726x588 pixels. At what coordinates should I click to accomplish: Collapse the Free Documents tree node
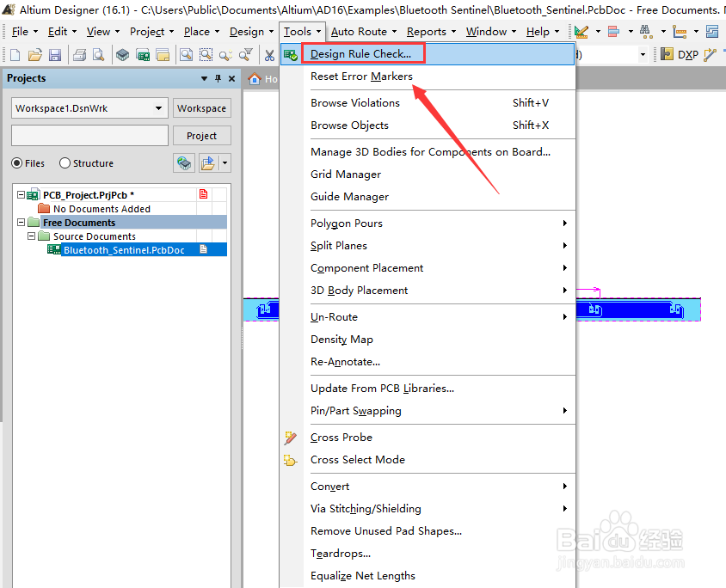click(21, 222)
